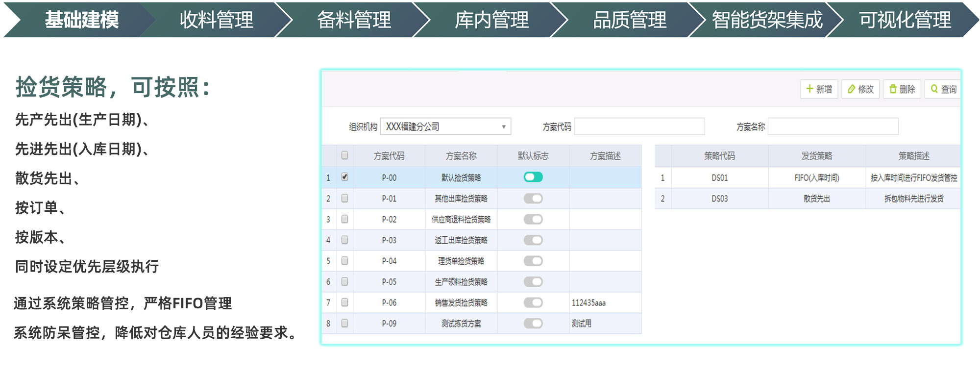Focus the 方案名称 text field
This screenshot has width=980, height=375.
click(833, 126)
